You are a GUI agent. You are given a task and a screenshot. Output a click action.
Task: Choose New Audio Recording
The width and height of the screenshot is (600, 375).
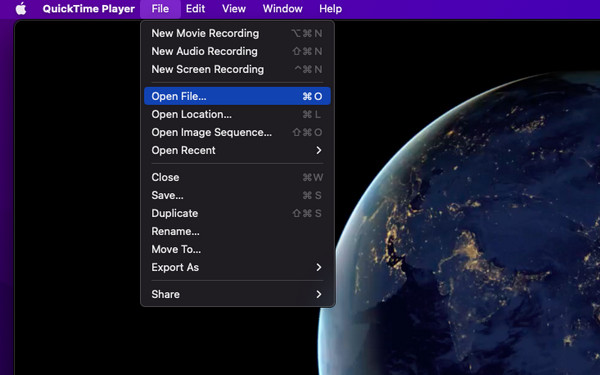coord(237,51)
